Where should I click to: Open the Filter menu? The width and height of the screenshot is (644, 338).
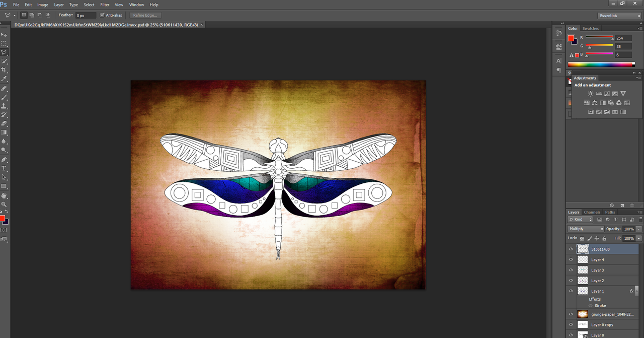point(105,5)
